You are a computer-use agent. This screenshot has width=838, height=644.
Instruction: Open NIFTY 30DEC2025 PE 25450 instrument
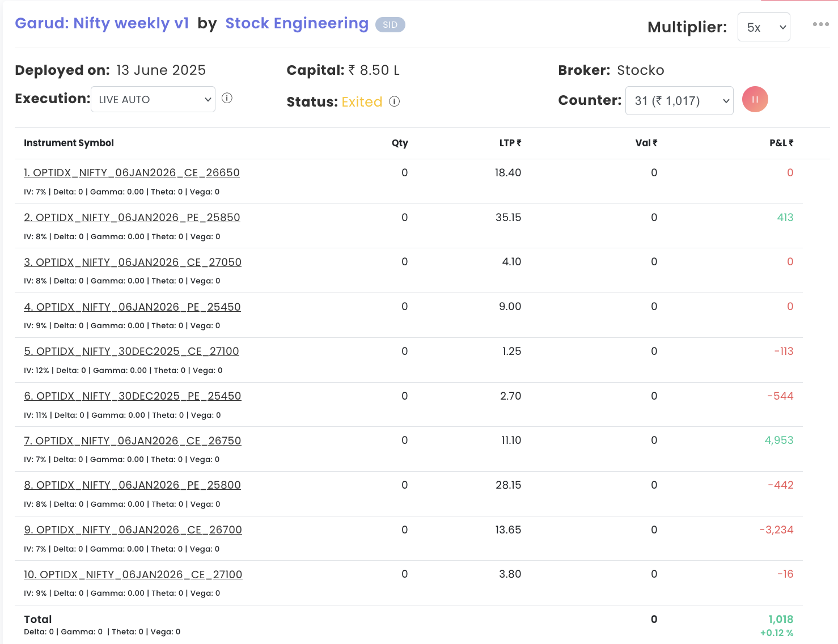pos(133,396)
